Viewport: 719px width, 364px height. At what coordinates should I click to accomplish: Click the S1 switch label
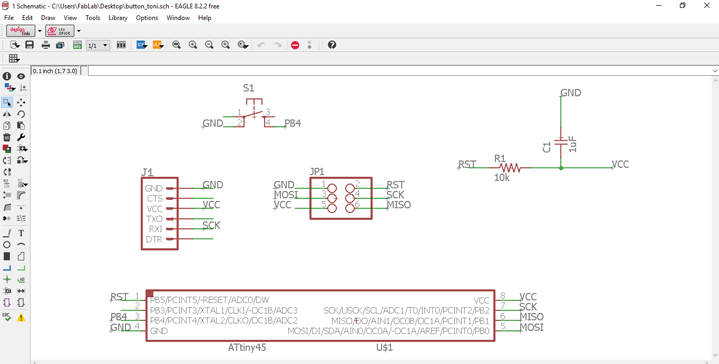[249, 88]
